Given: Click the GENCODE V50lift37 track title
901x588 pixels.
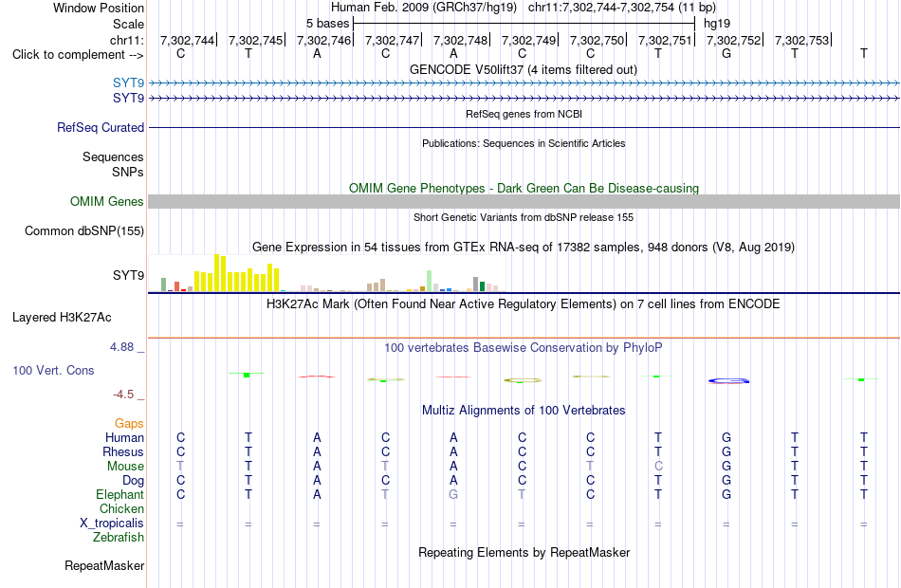Looking at the screenshot, I should coord(524,70).
